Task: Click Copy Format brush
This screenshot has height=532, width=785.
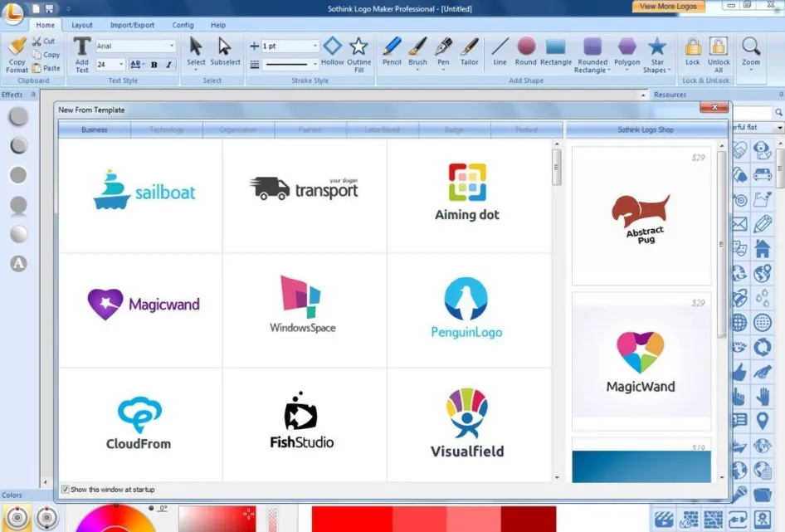Action: [17, 55]
